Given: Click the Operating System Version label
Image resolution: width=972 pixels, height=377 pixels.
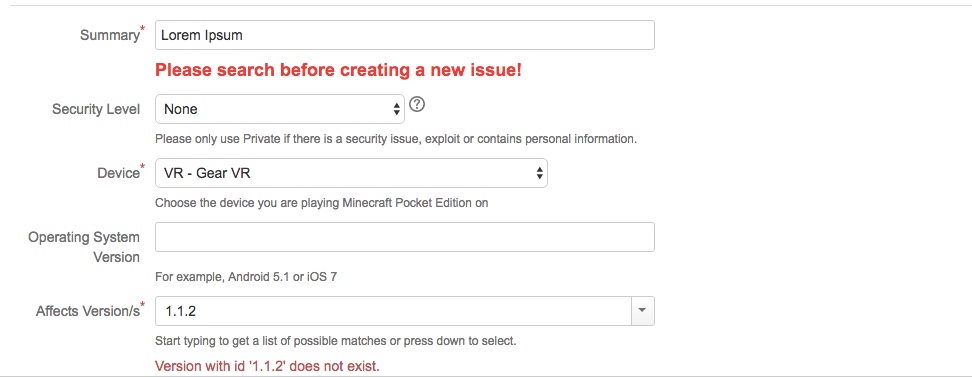Looking at the screenshot, I should [x=84, y=247].
